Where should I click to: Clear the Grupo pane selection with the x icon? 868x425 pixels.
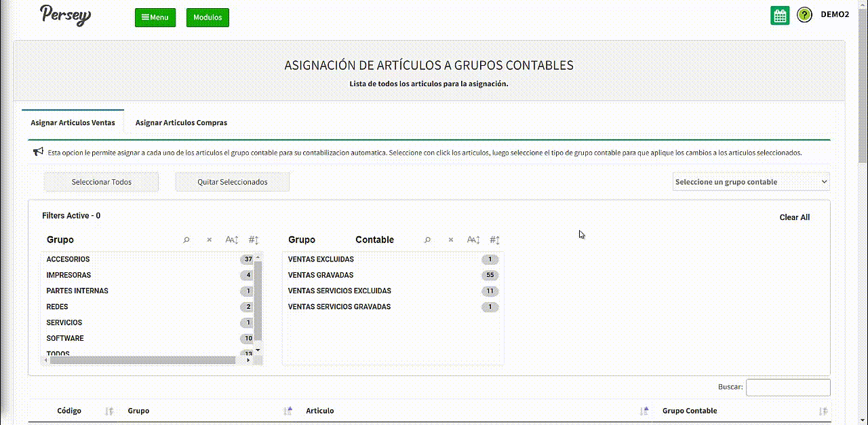tap(210, 240)
